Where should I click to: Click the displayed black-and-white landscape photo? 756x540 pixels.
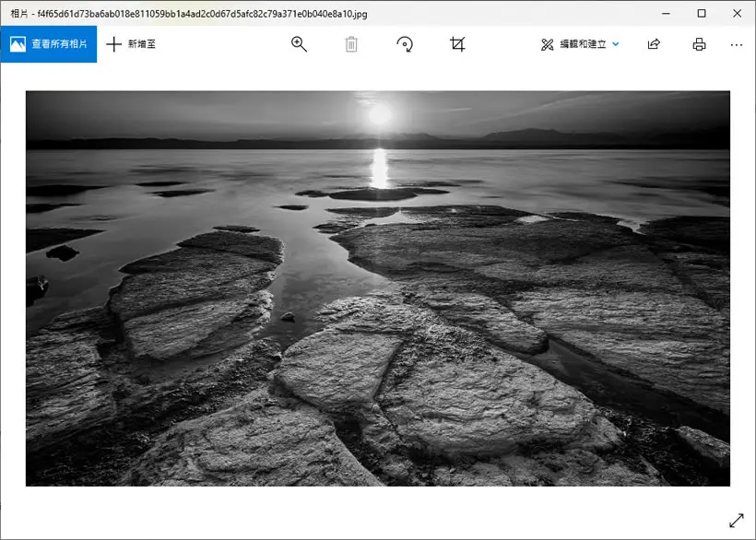pyautogui.click(x=378, y=288)
